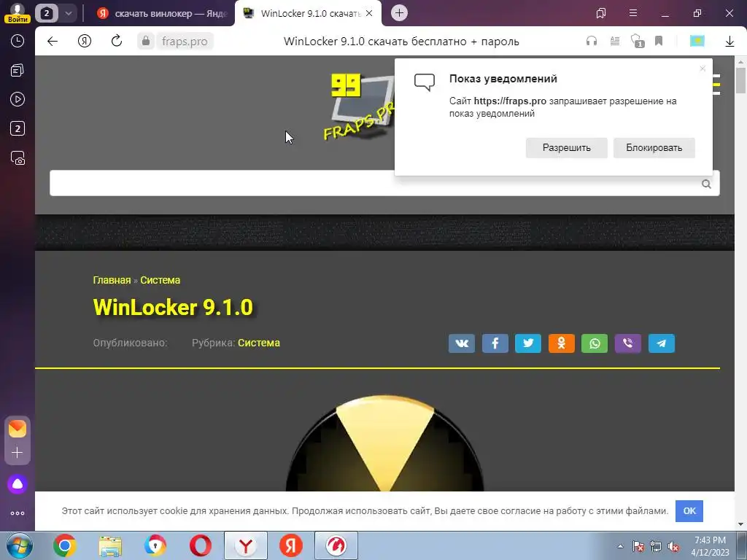Open sidebar more options dots
The width and height of the screenshot is (747, 560).
click(18, 513)
